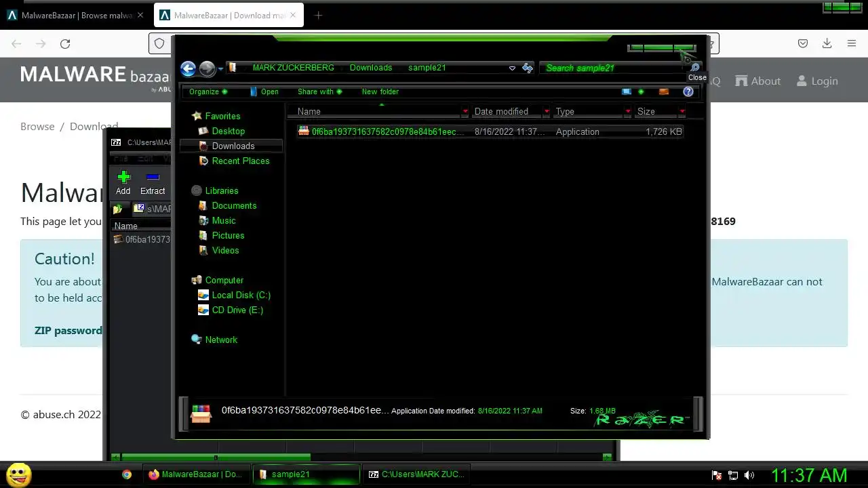Screen dimensions: 868x488
Task: Open the Name column filter arrow
Action: 465,111
